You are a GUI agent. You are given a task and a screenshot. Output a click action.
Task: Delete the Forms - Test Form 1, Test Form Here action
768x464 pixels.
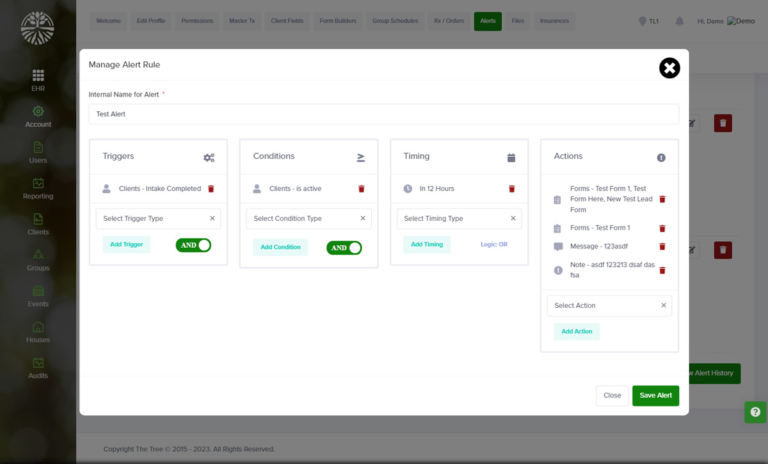pos(662,199)
